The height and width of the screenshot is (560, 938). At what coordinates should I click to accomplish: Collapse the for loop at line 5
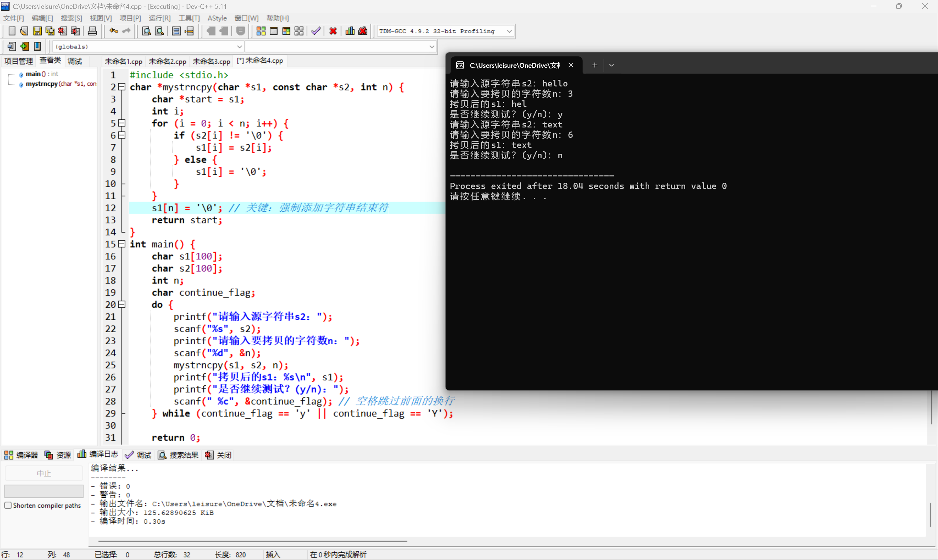point(122,123)
